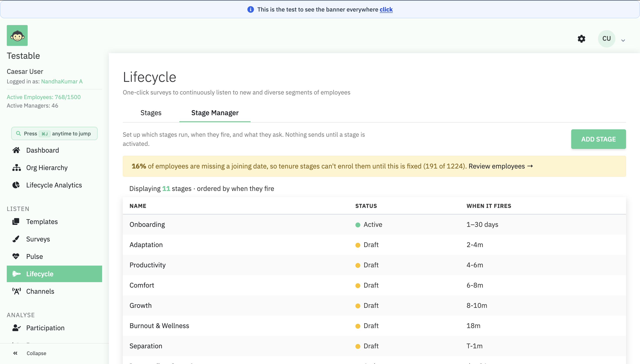Click the WHEN IT FIRES column header
The width and height of the screenshot is (640, 364).
pyautogui.click(x=488, y=206)
